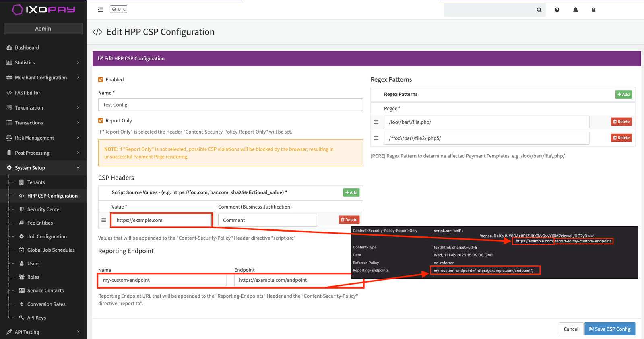Screen dimensions: 644x339
Task: Expand Tokenization menu chevron
Action: (x=78, y=107)
